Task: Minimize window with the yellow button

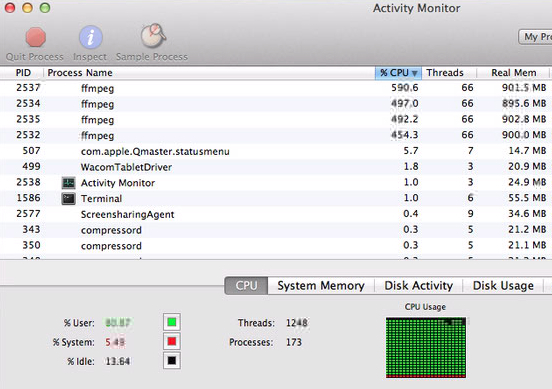Action: tap(27, 8)
